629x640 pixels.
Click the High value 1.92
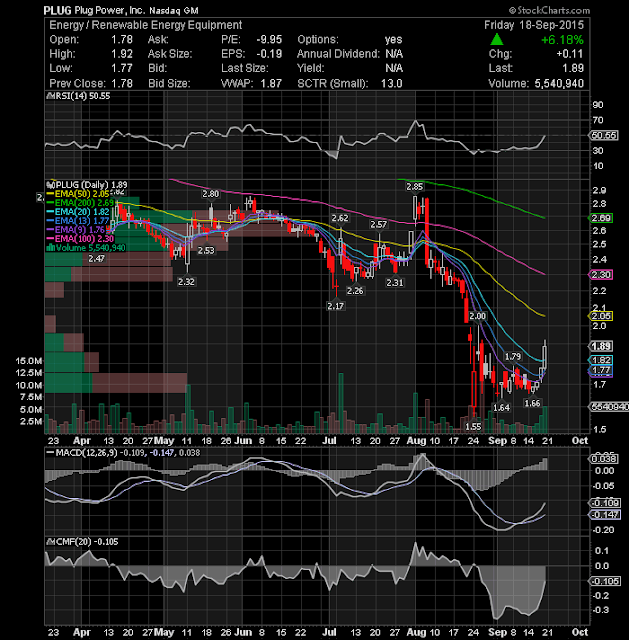click(122, 54)
